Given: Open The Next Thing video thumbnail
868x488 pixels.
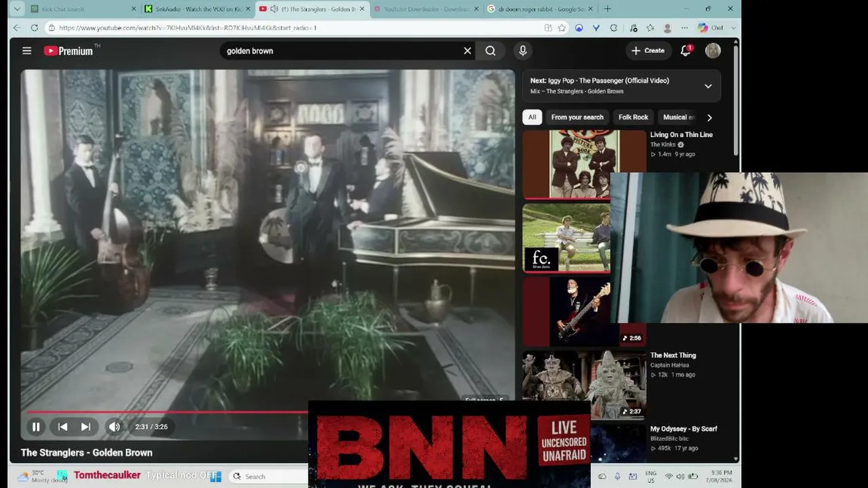Looking at the screenshot, I should coord(584,384).
